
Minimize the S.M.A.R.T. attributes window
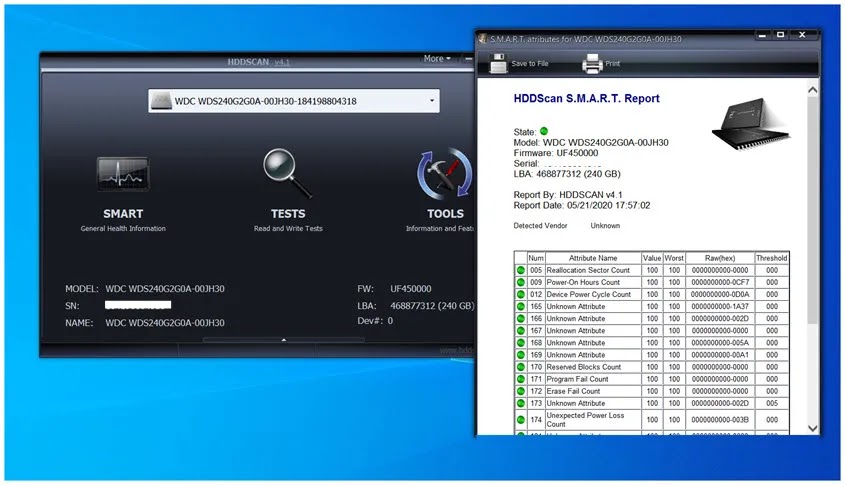[x=762, y=35]
